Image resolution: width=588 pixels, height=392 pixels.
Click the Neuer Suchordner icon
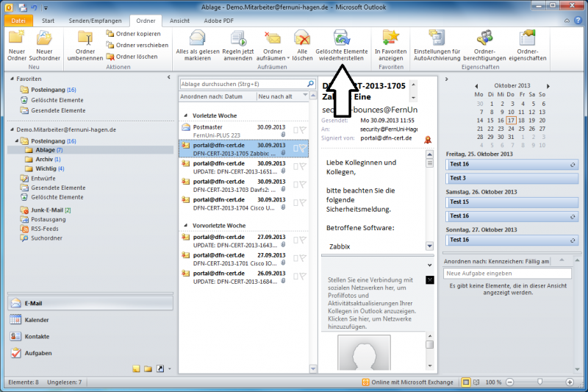44,38
